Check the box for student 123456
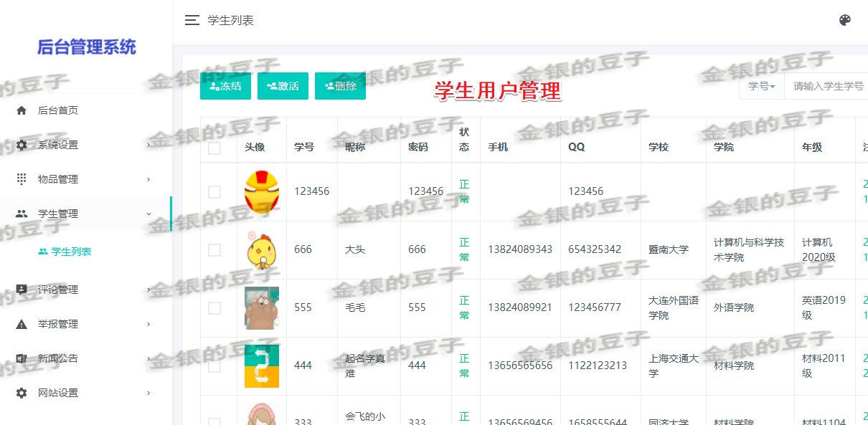Image resolution: width=868 pixels, height=425 pixels. coord(214,192)
